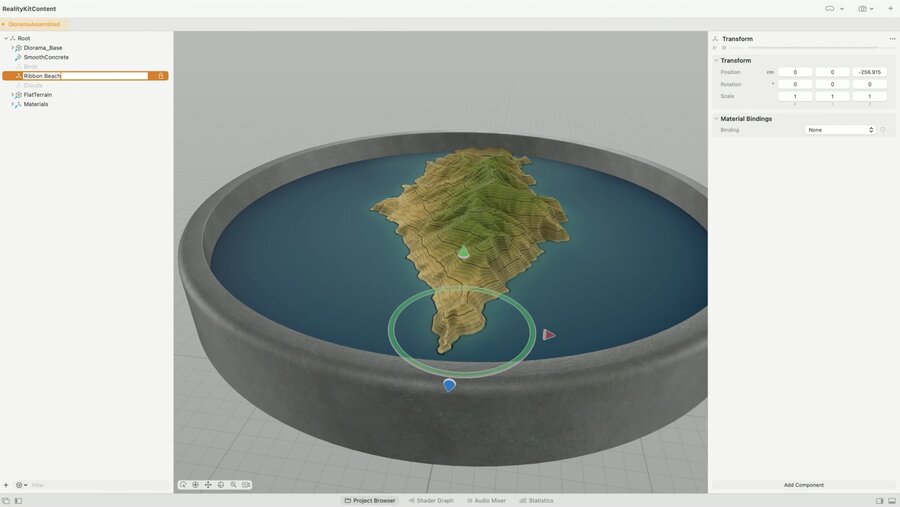
Task: Select the Diorama_Base row
Action: 86,48
